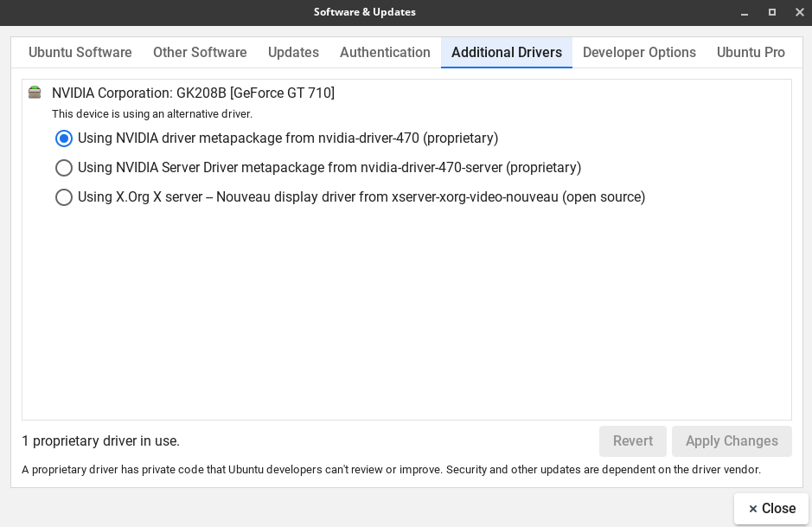Switch to the Ubuntu Software tab

point(80,52)
